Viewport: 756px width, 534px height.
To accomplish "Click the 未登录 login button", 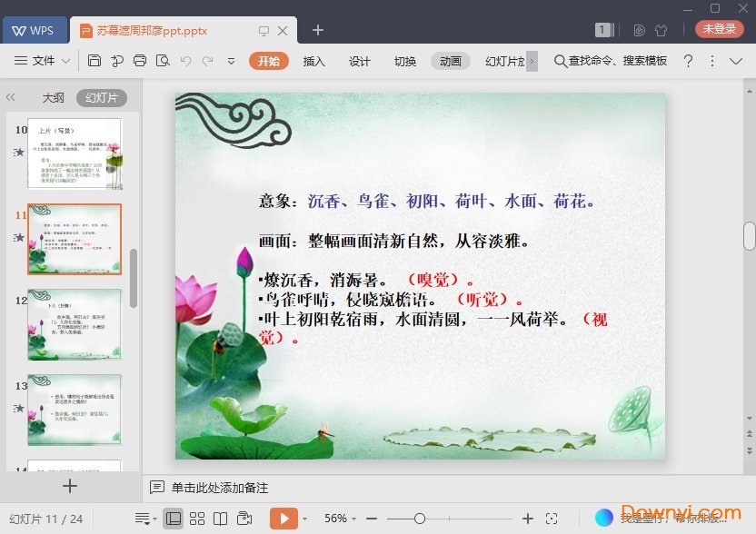I will pyautogui.click(x=719, y=28).
